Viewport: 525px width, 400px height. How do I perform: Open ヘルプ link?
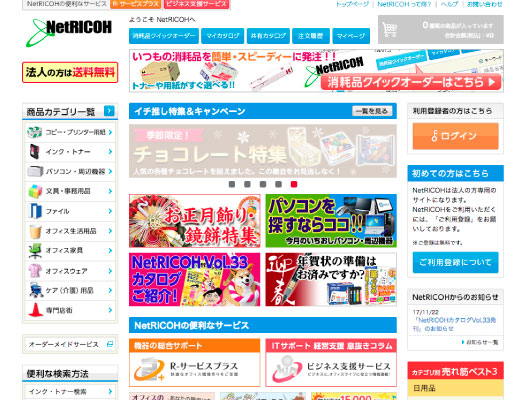(449, 4)
